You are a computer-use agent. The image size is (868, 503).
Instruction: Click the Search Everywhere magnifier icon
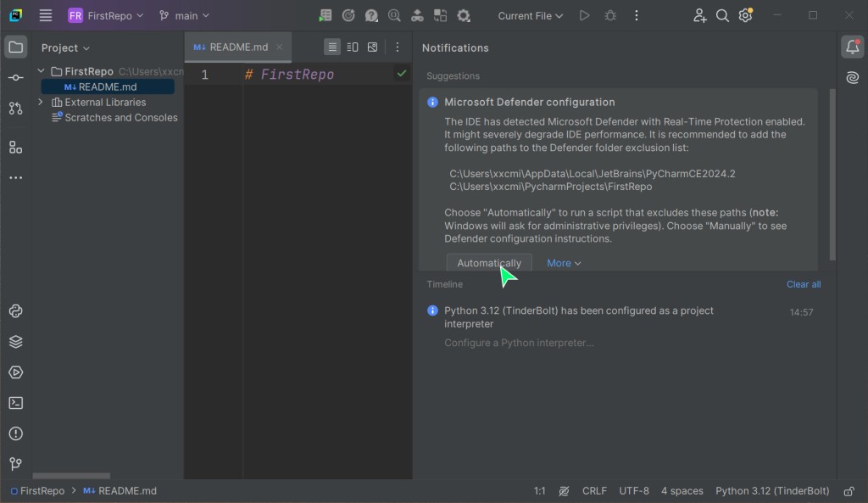pyautogui.click(x=722, y=15)
